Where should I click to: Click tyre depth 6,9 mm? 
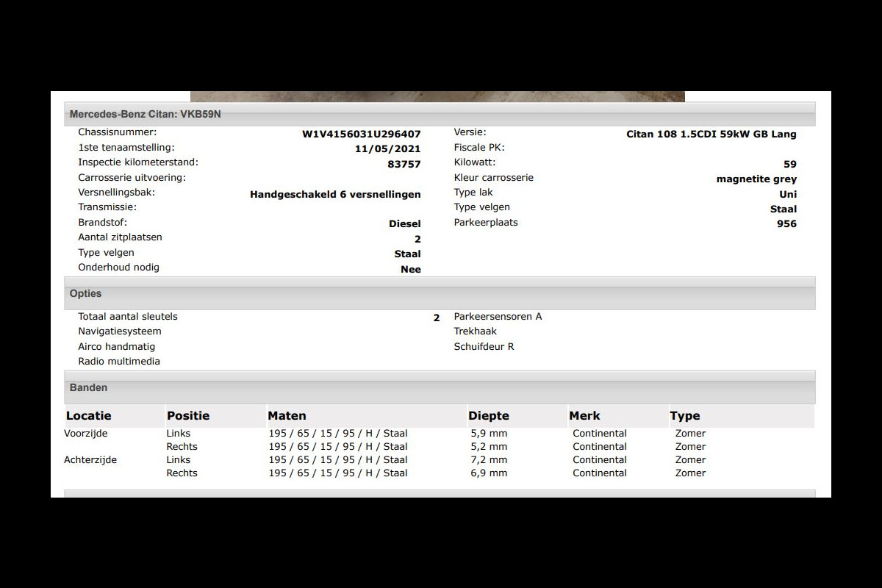pyautogui.click(x=489, y=473)
